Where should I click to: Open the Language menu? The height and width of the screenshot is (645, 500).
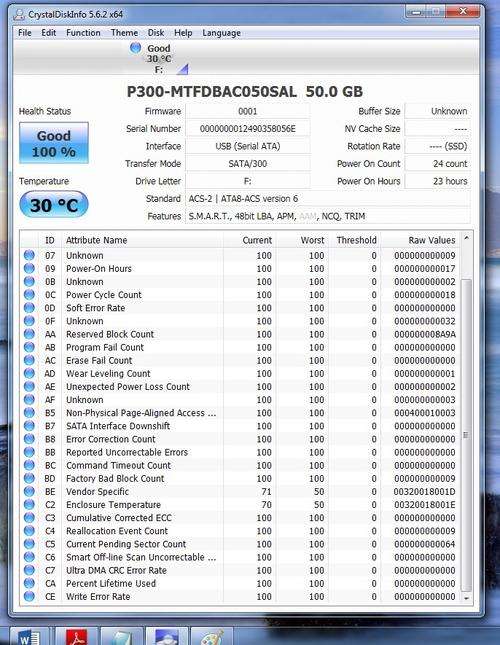coord(221,33)
